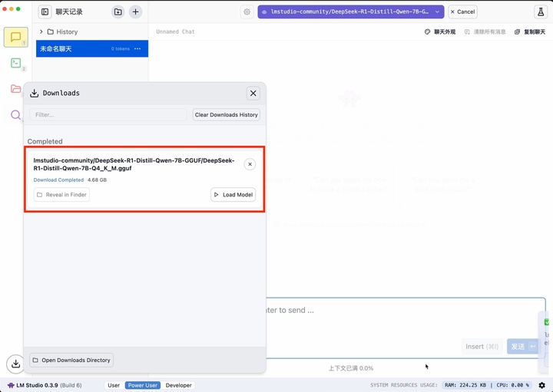Open the downloads icon at bottom left
The width and height of the screenshot is (553, 392).
click(x=15, y=364)
